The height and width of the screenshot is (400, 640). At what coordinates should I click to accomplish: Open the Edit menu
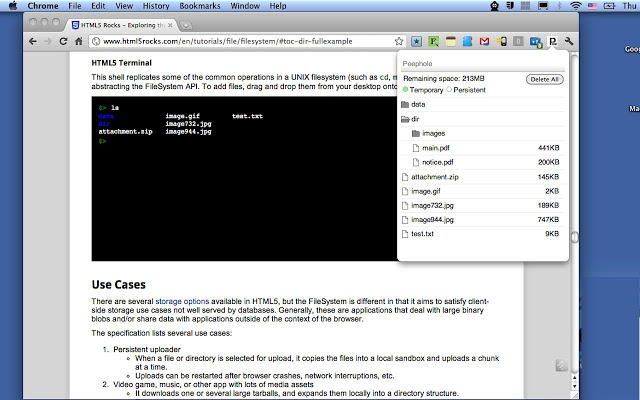click(x=98, y=6)
